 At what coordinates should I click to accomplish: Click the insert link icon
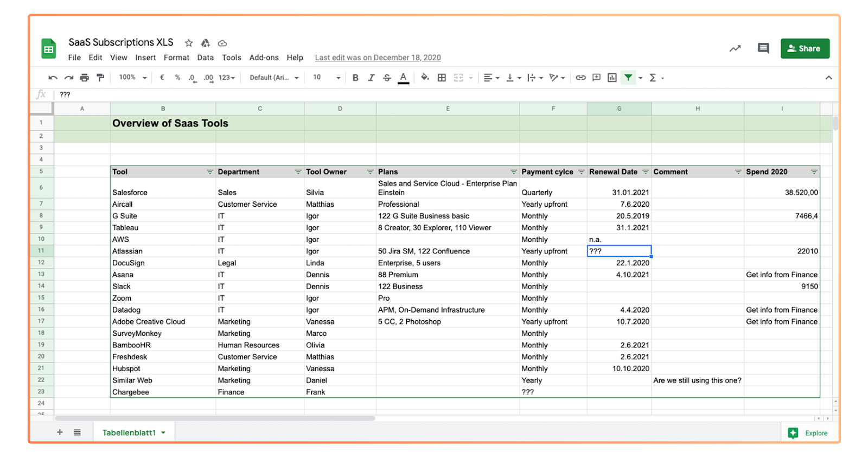click(x=580, y=78)
